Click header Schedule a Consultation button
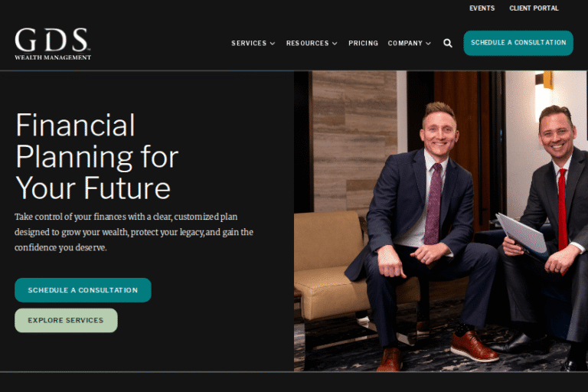This screenshot has width=588, height=392. click(518, 43)
